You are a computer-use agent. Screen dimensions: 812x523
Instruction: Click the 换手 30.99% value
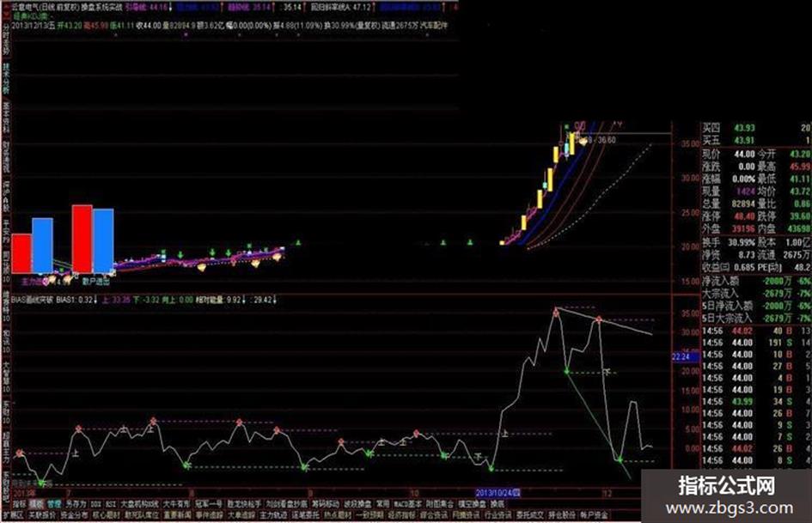(742, 242)
